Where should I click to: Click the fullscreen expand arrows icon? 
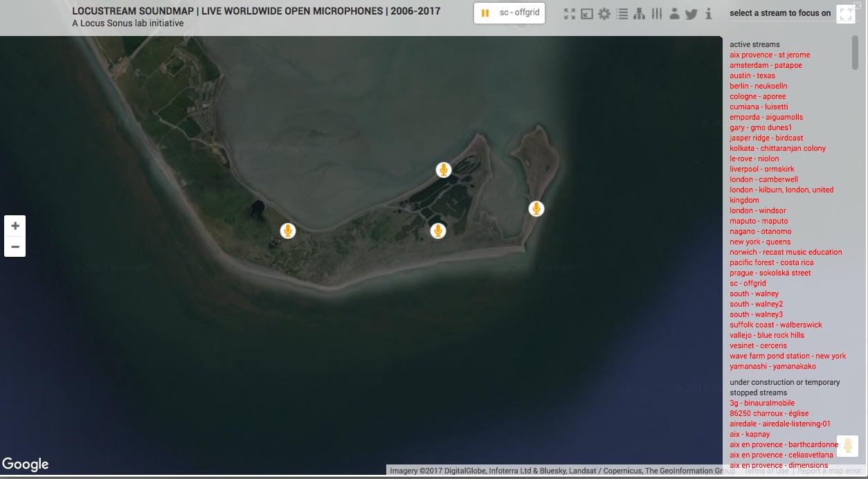point(570,14)
